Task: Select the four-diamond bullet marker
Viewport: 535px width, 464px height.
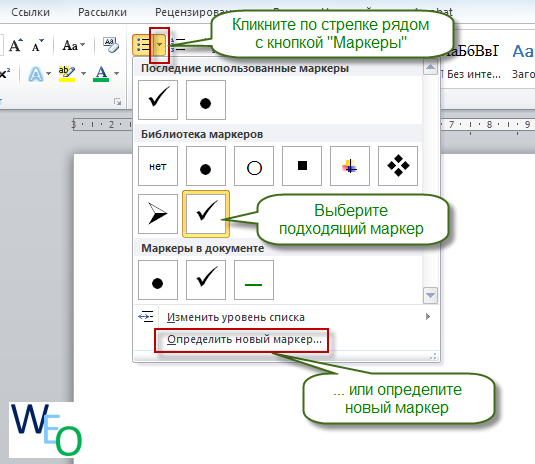Action: 398,166
